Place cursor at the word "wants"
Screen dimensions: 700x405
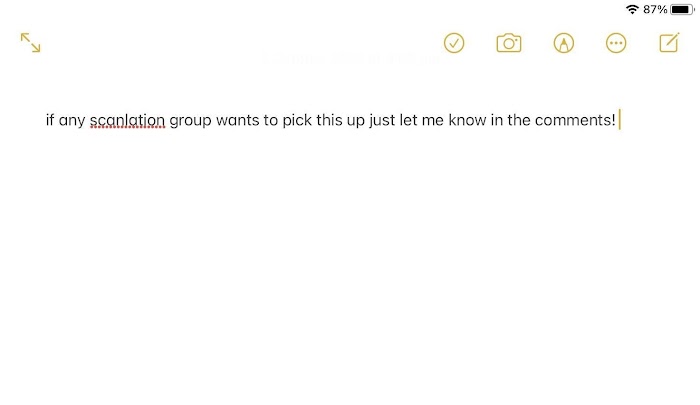pyautogui.click(x=239, y=121)
